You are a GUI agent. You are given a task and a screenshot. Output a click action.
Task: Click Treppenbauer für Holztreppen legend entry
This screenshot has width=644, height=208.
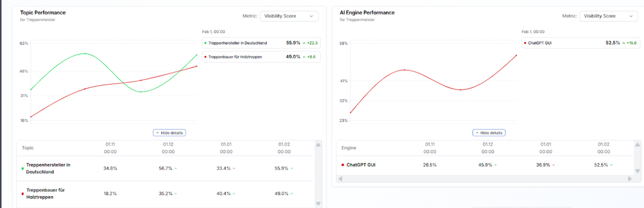coord(261,56)
